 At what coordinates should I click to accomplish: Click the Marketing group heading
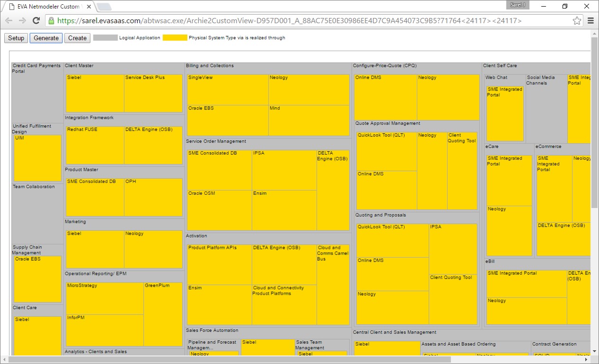[x=75, y=222]
